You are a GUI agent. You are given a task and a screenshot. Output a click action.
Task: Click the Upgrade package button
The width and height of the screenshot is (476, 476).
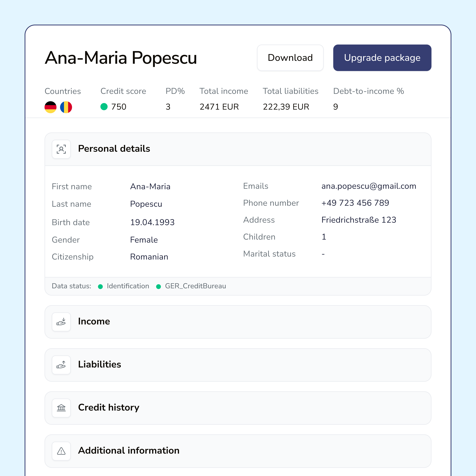click(382, 58)
